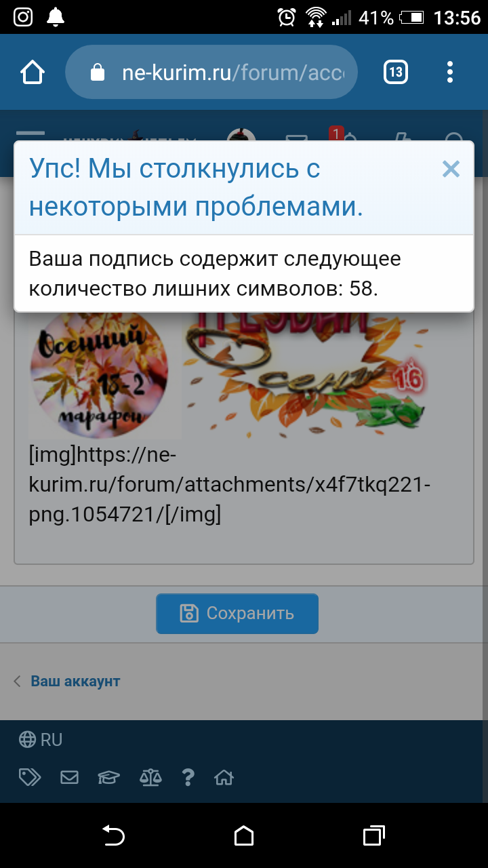Tap the price tag footer icon
This screenshot has width=488, height=868.
coord(30,777)
